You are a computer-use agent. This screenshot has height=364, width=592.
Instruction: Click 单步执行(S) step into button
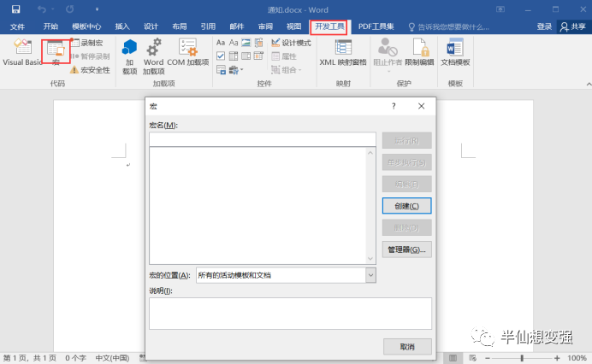tap(406, 162)
